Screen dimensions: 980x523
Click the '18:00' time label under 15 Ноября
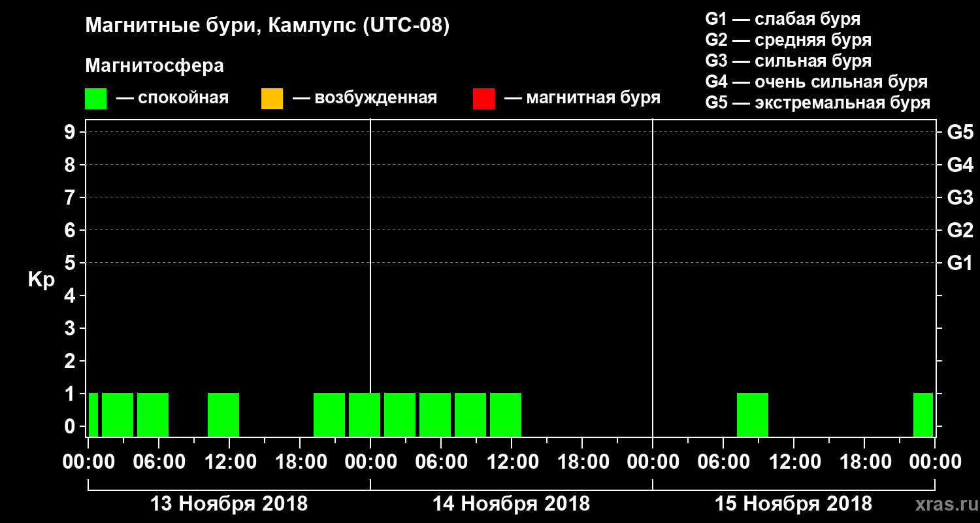864,462
